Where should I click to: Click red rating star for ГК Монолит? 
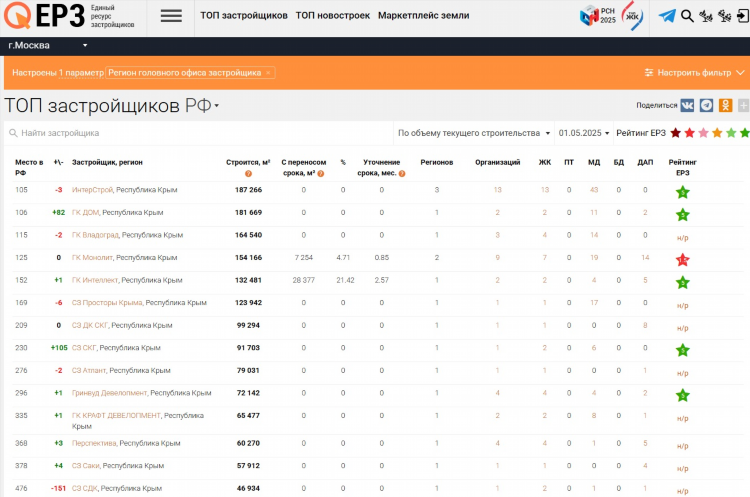pyautogui.click(x=683, y=260)
